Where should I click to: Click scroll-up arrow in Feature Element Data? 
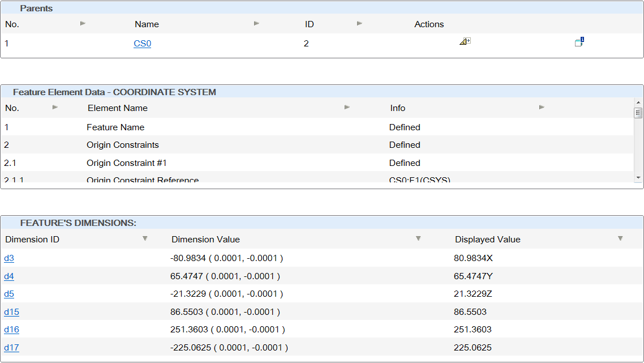pyautogui.click(x=638, y=103)
